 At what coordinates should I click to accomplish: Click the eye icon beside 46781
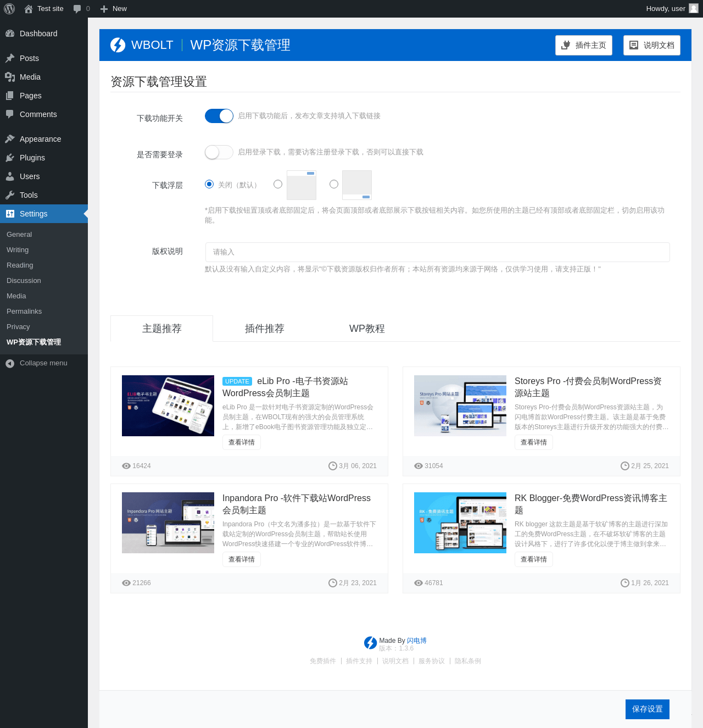419,583
